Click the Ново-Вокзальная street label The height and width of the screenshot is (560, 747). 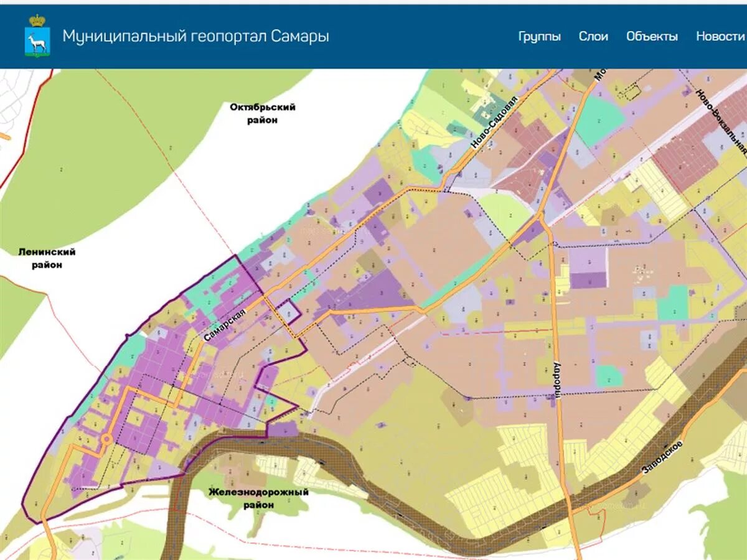719,121
